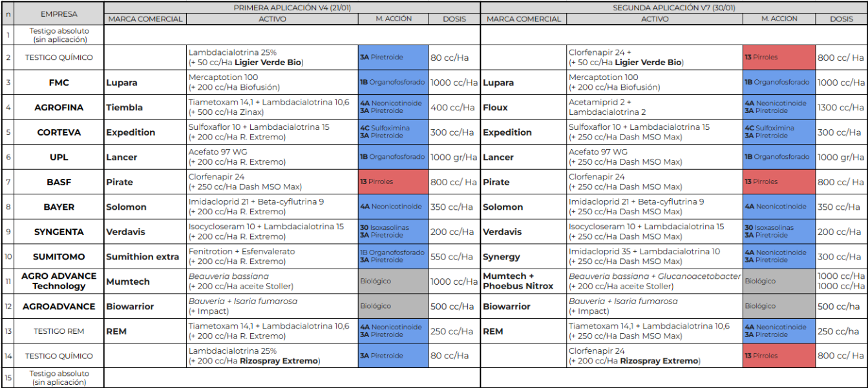
Task: Click the AGRO ADVANCE Technology cell
Action: pos(59,281)
